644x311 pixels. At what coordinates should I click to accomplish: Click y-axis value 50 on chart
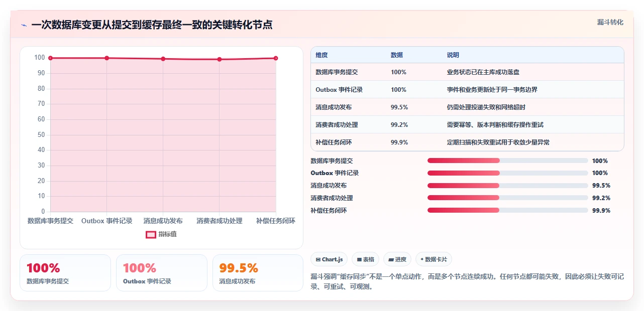(x=41, y=135)
